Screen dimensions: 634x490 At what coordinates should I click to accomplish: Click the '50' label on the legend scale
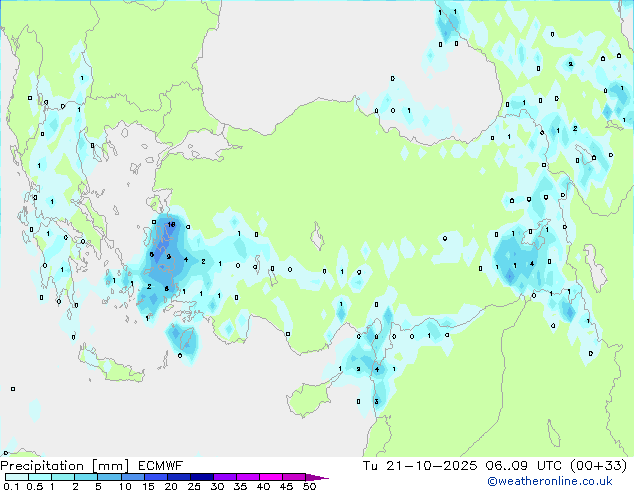[x=309, y=487]
